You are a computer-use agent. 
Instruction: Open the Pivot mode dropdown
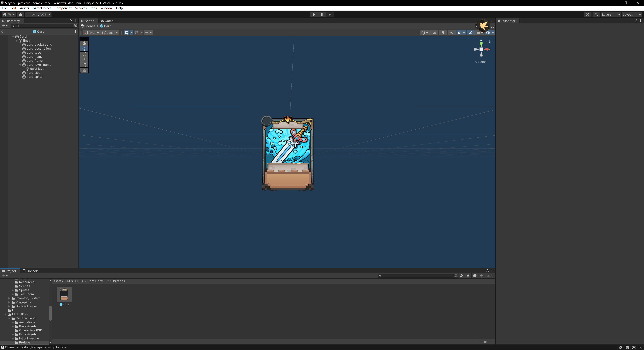click(92, 33)
